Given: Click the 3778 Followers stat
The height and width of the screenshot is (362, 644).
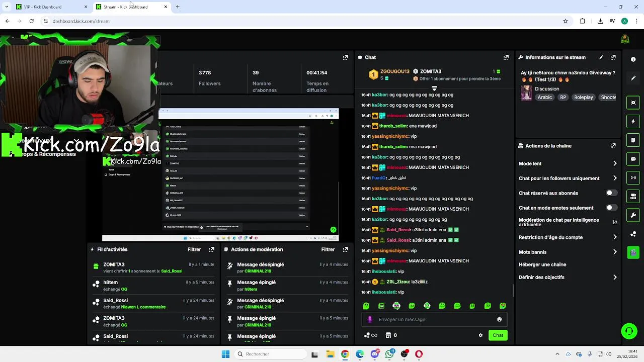Looking at the screenshot, I should click(x=209, y=78).
